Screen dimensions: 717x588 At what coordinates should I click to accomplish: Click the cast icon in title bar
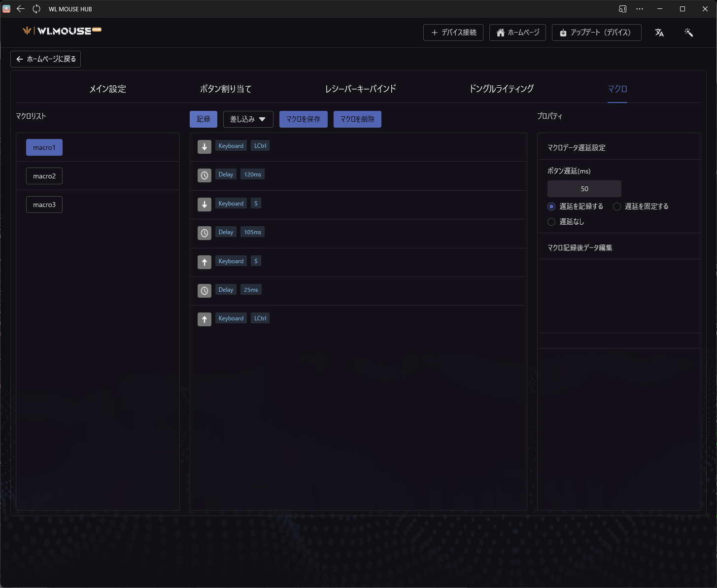(623, 9)
